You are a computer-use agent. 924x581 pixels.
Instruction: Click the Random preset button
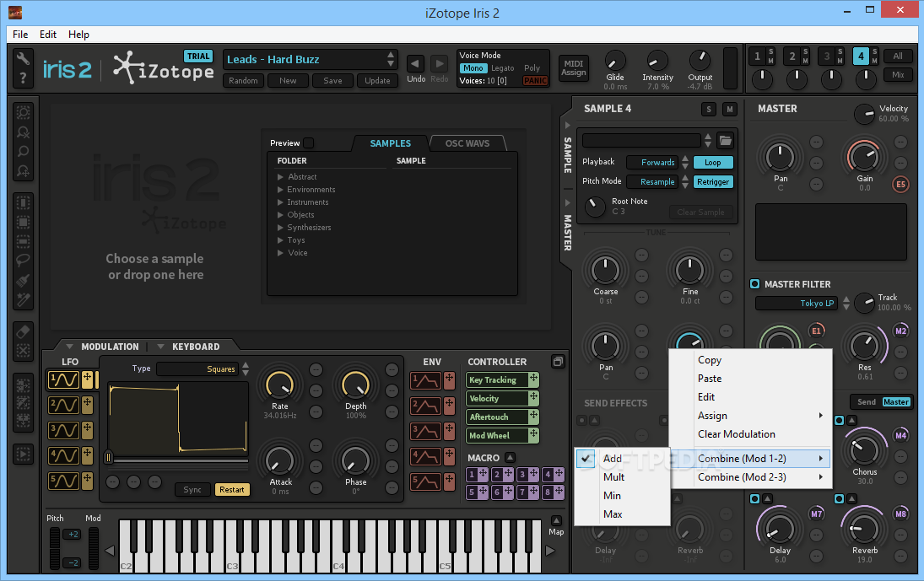(243, 81)
